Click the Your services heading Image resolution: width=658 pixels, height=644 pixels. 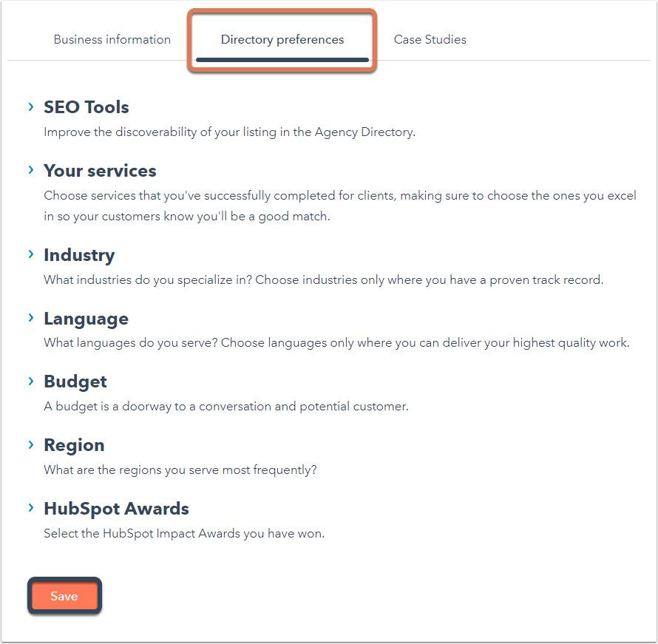pyautogui.click(x=100, y=171)
